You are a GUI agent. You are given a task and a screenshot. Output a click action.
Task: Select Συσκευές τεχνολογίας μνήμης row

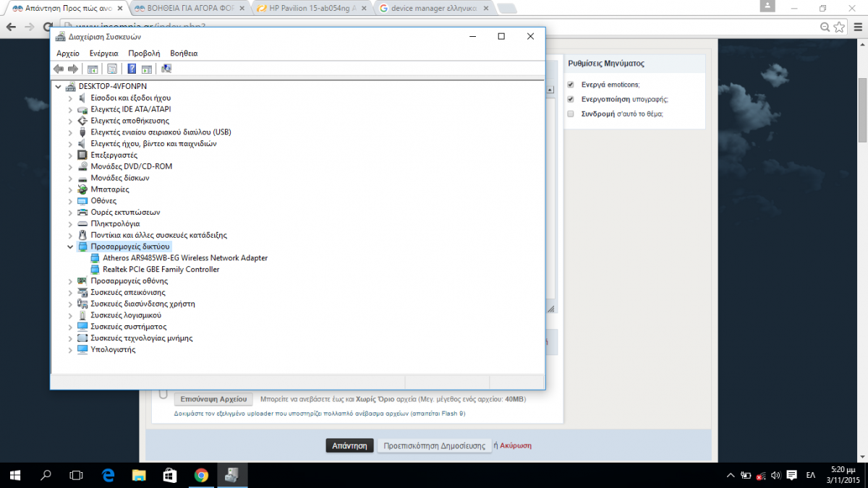(141, 338)
